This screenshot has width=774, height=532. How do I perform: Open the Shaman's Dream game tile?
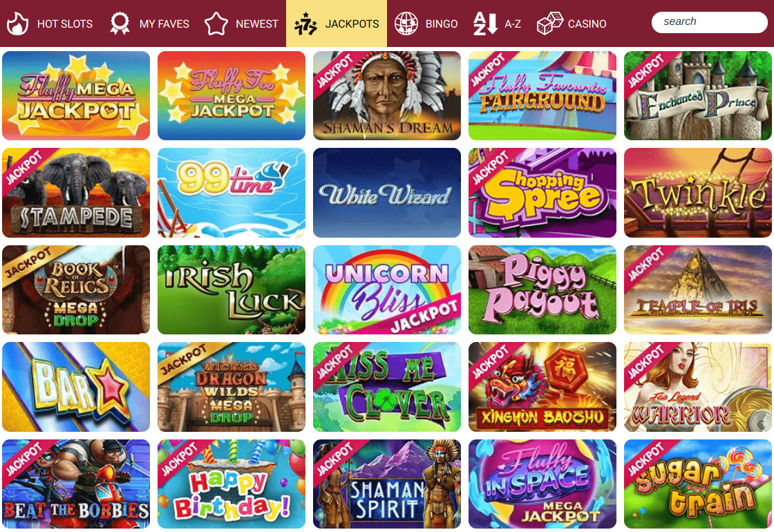[x=386, y=96]
